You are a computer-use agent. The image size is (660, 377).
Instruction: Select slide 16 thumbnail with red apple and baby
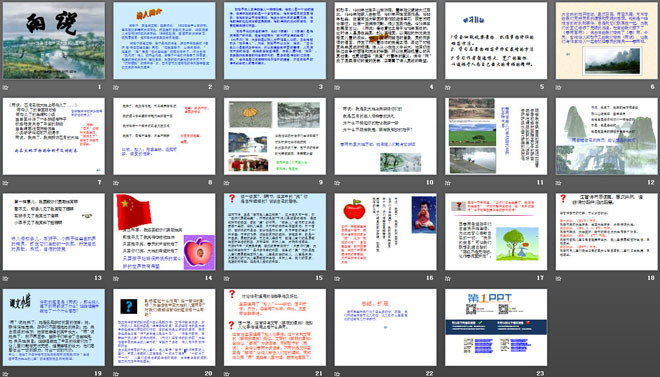(x=386, y=232)
